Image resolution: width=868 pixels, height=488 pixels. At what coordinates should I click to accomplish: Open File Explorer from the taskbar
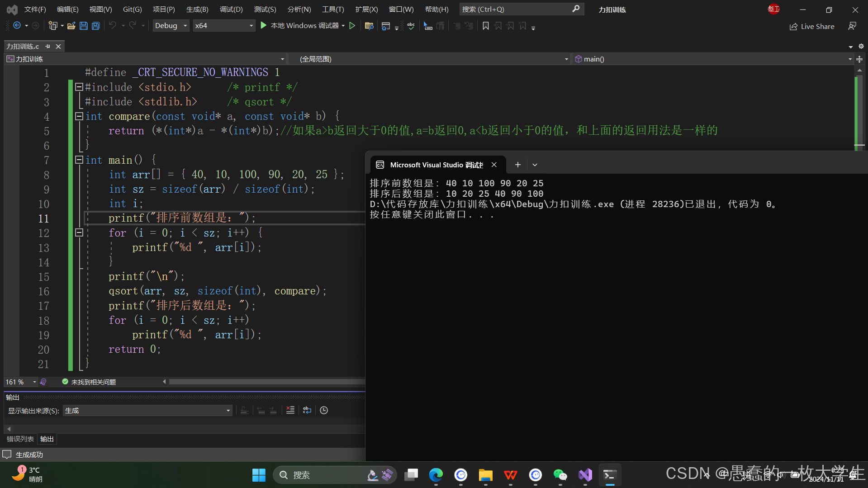coord(486,475)
